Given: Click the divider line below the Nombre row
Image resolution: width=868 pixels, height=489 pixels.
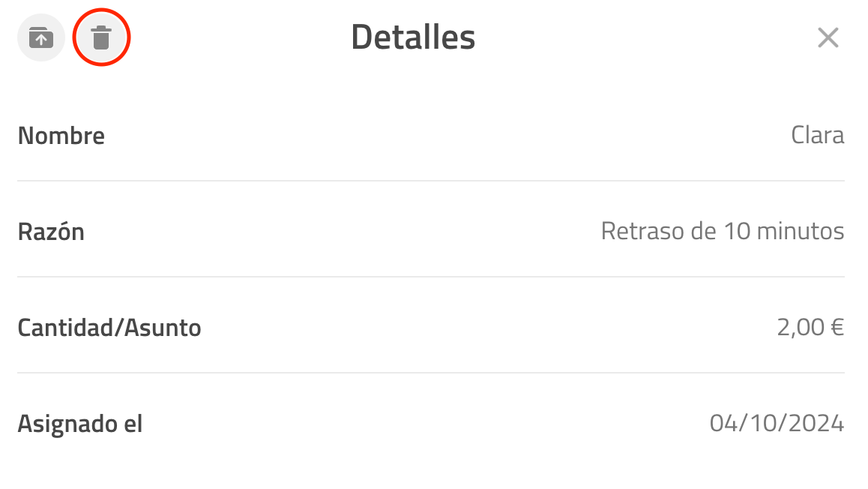Looking at the screenshot, I should tap(431, 181).
